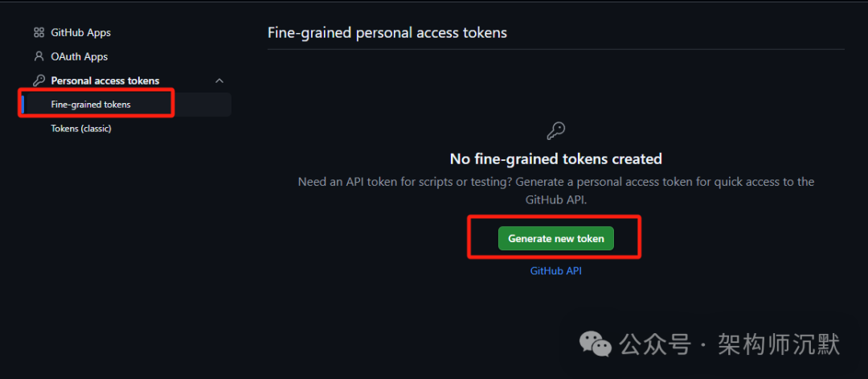Select Fine-grained tokens in the sidebar
The width and height of the screenshot is (868, 379).
91,105
